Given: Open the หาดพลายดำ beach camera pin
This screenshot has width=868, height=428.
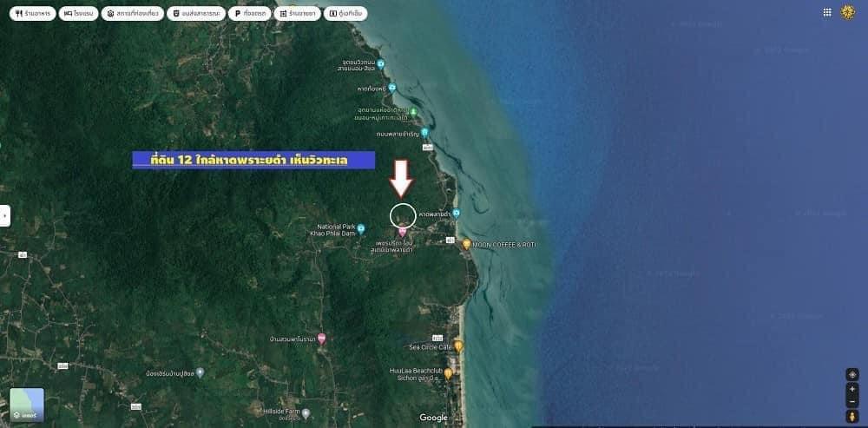Looking at the screenshot, I should point(457,214).
